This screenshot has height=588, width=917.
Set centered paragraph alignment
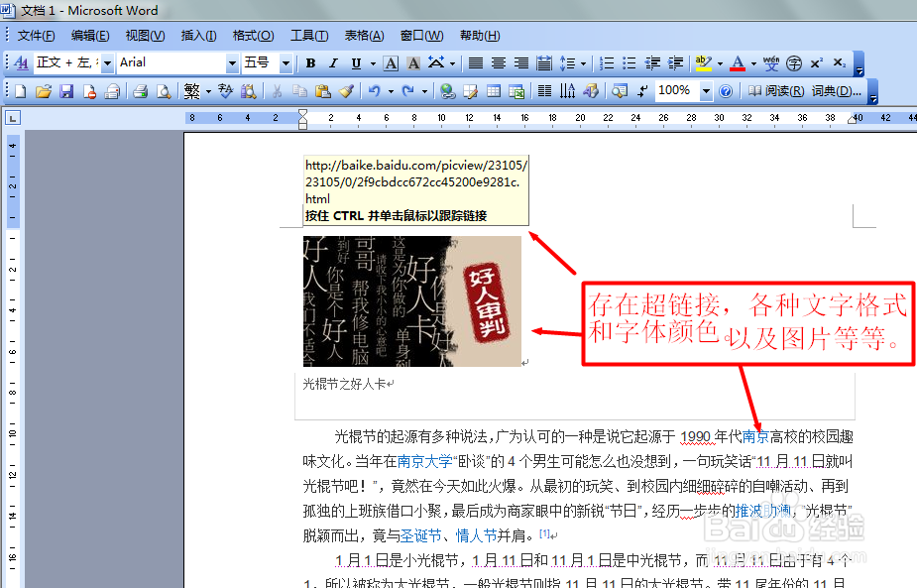click(499, 62)
